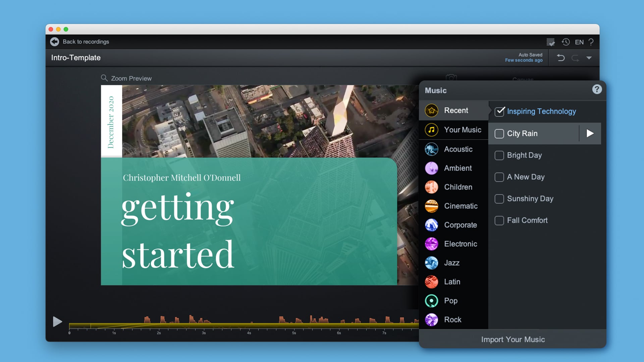Click the download/export icon in toolbar
Viewport: 644px width, 362px height.
pos(551,42)
